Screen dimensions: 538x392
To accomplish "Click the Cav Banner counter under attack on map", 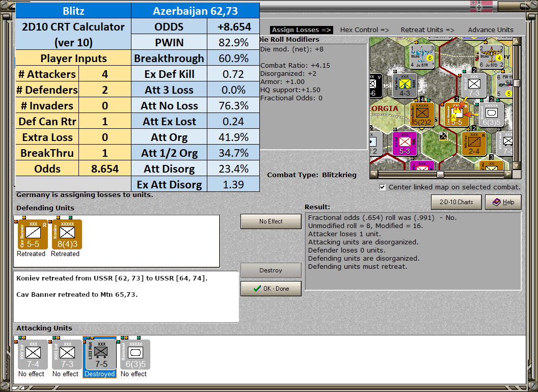I will click(x=456, y=115).
